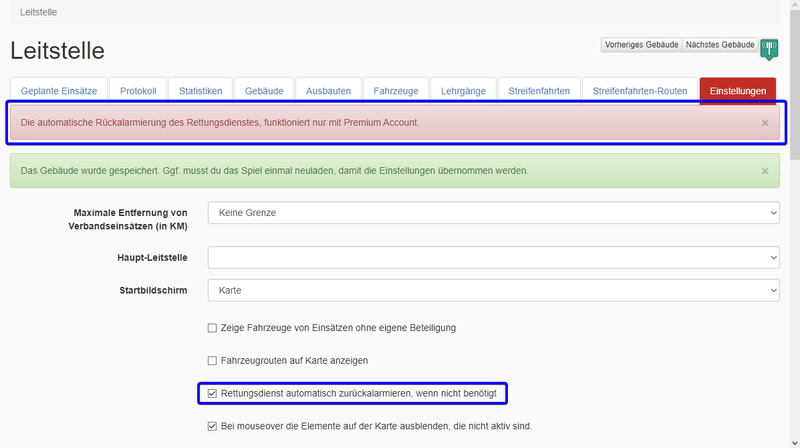The width and height of the screenshot is (800, 448).
Task: Click the green Leitstelle building icon
Action: [769, 49]
